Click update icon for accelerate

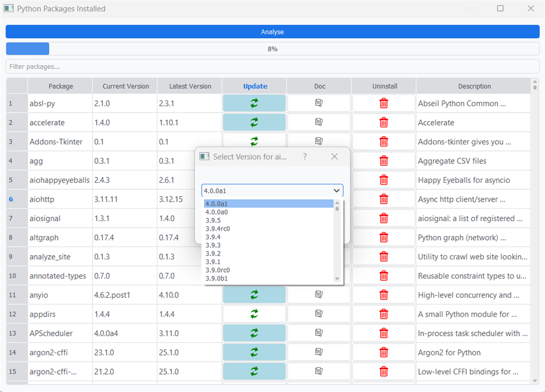tap(254, 123)
